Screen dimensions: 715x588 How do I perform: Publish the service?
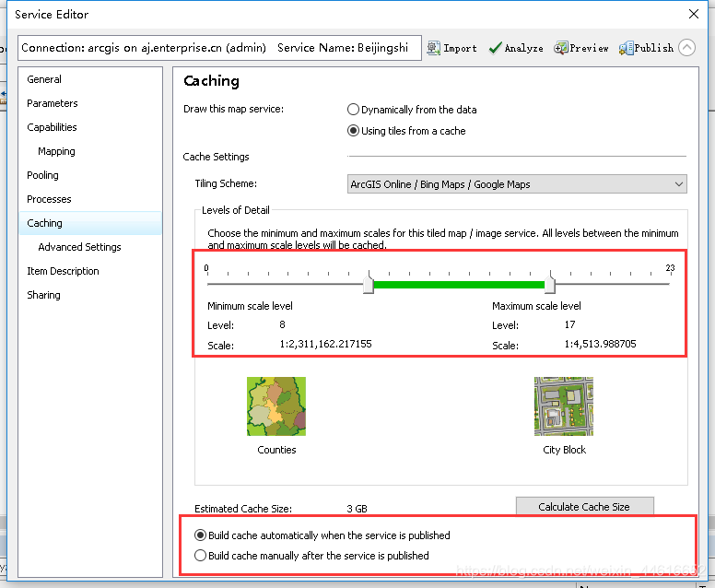(646, 48)
